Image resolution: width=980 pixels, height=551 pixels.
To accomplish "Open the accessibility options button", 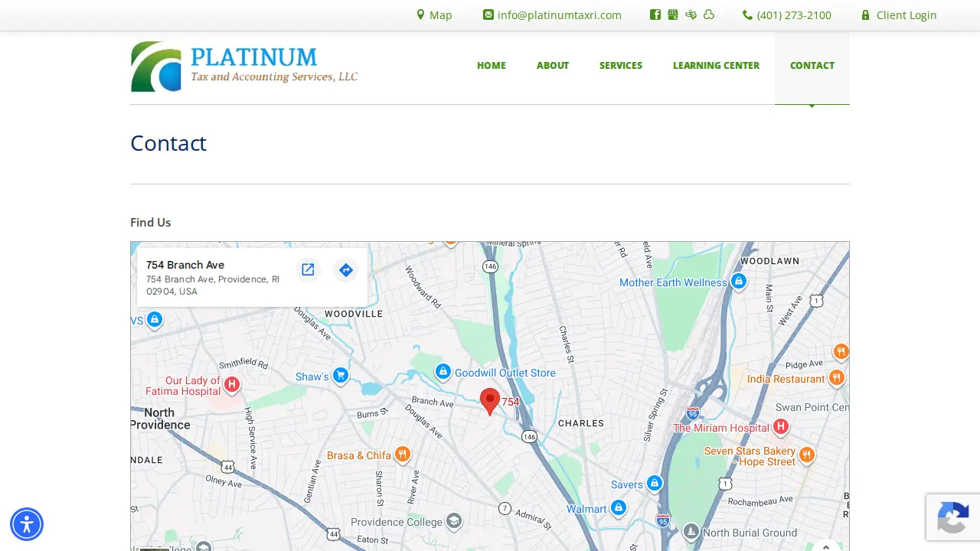I will click(27, 524).
